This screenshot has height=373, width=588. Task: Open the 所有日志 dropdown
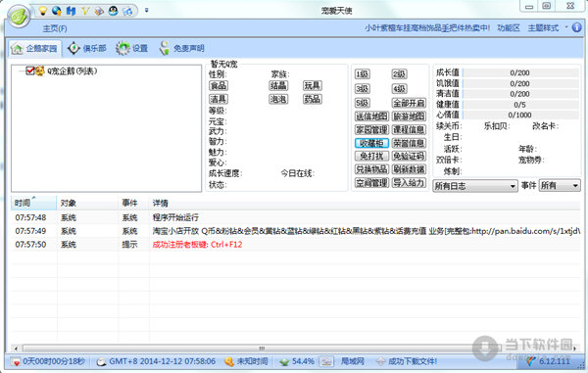coord(475,186)
